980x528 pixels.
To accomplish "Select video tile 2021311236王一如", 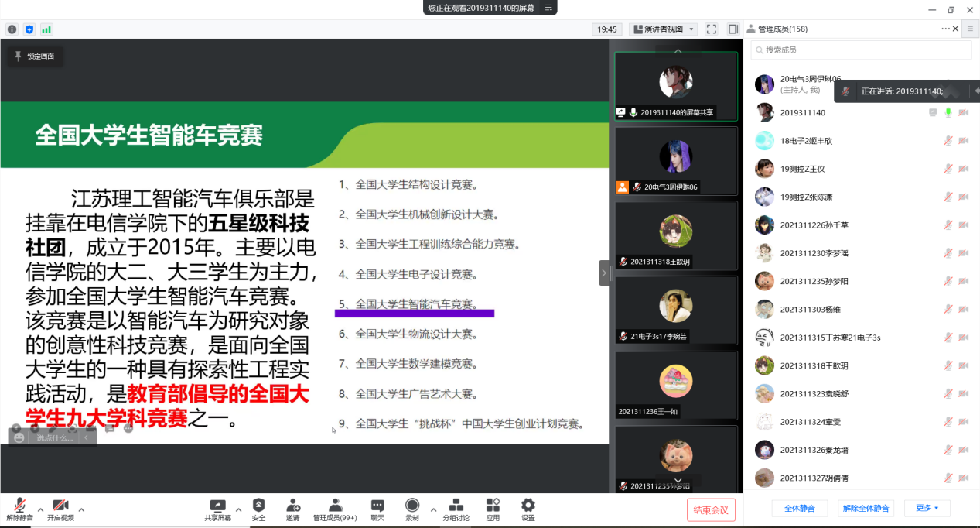I will click(677, 385).
